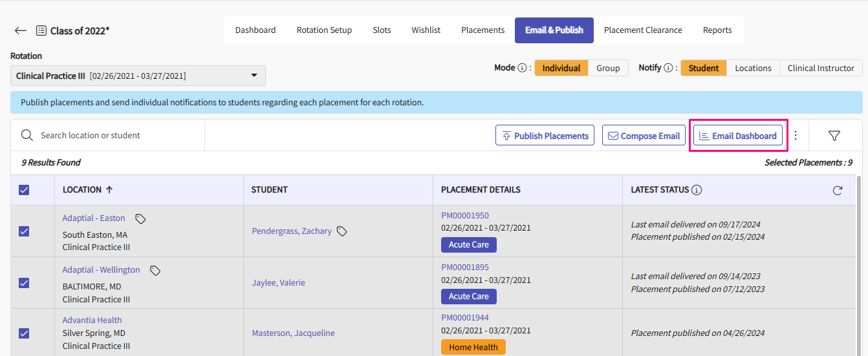
Task: Click the tag icon beside Adaptial - Easton
Action: [x=140, y=219]
